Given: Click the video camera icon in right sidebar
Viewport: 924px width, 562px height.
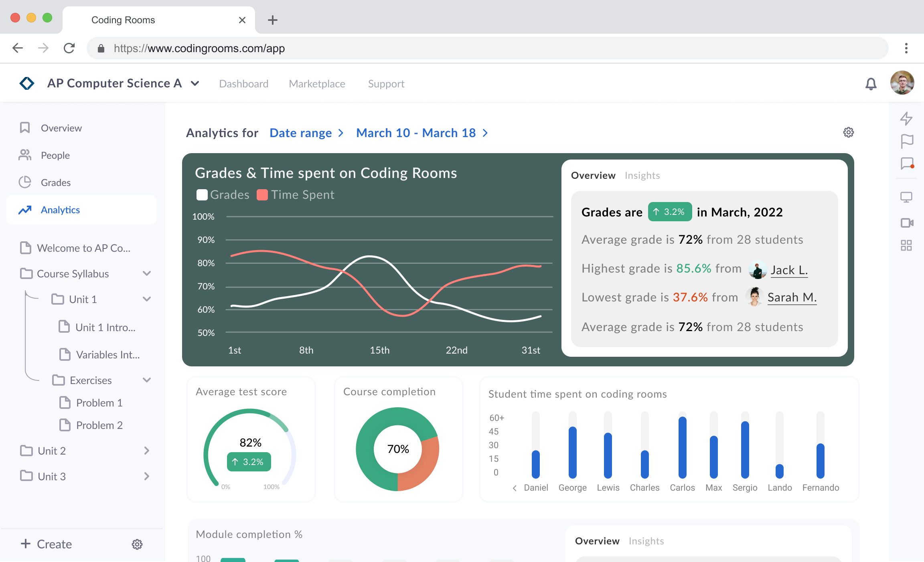Looking at the screenshot, I should pyautogui.click(x=906, y=222).
